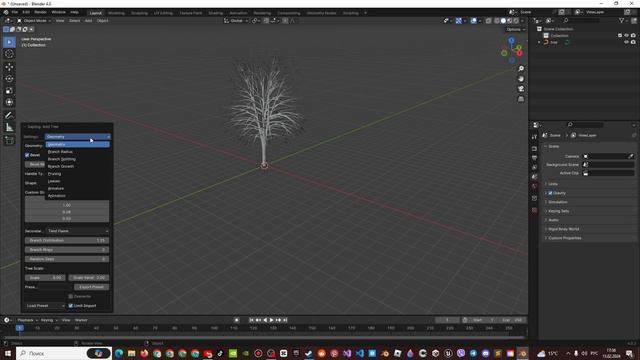The width and height of the screenshot is (640, 360).
Task: Switch to wireframe viewport shading
Action: [x=496, y=21]
